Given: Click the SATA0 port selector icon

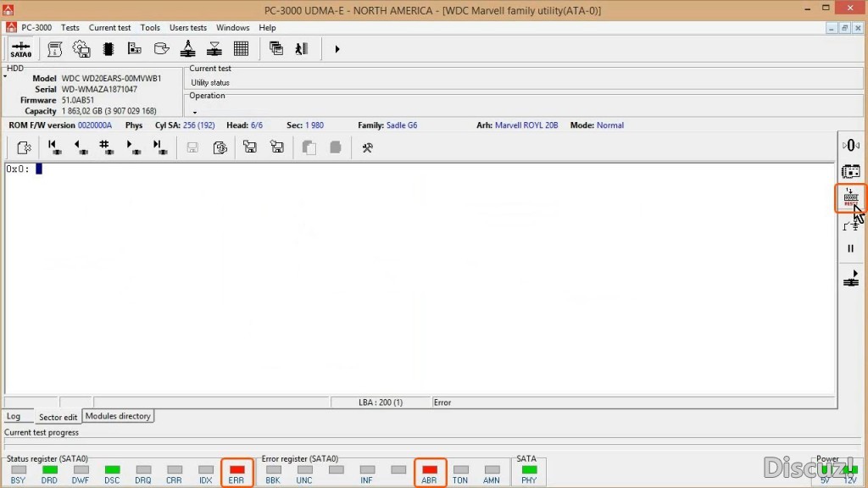Looking at the screenshot, I should [x=21, y=49].
